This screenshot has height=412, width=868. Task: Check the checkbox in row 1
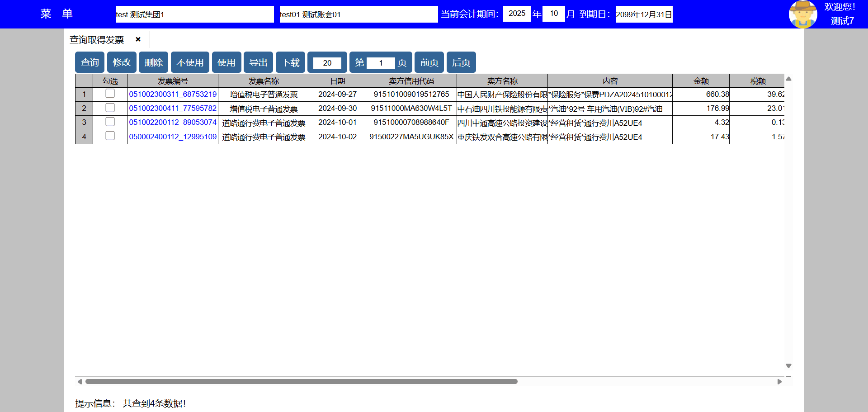tap(110, 94)
